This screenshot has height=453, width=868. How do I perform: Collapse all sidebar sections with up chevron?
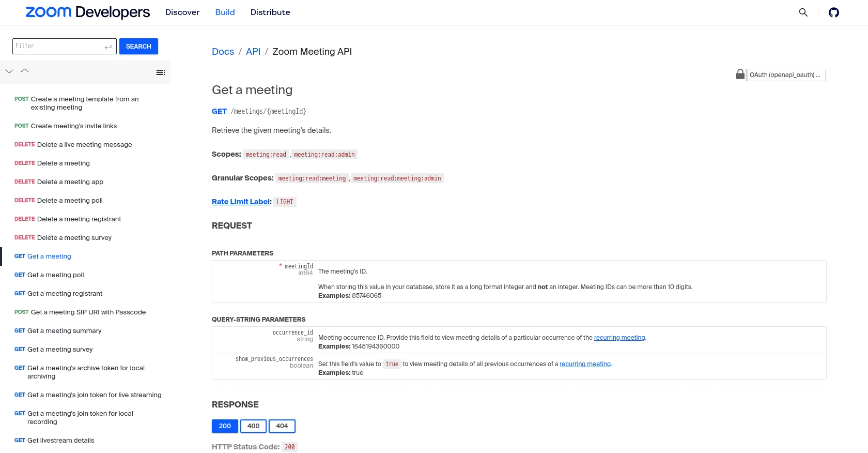(x=25, y=71)
